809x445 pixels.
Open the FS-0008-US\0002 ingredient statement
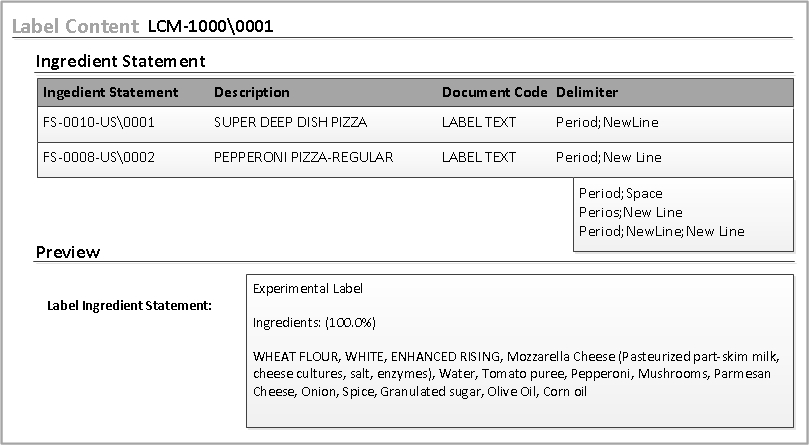coord(98,157)
